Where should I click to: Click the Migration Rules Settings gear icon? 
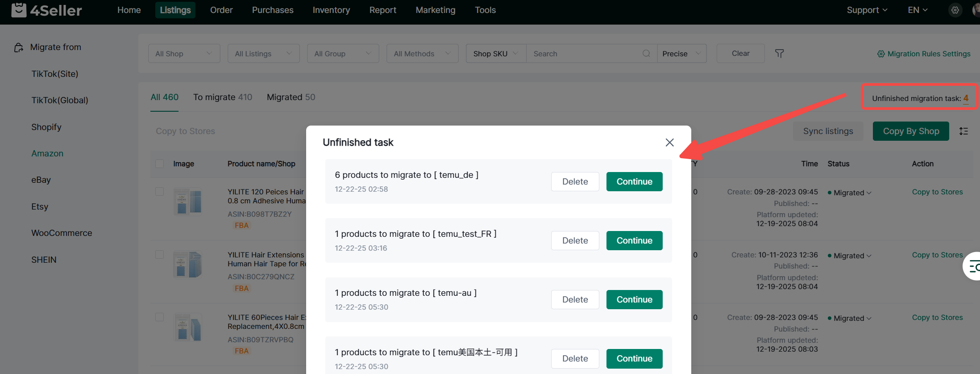[880, 54]
